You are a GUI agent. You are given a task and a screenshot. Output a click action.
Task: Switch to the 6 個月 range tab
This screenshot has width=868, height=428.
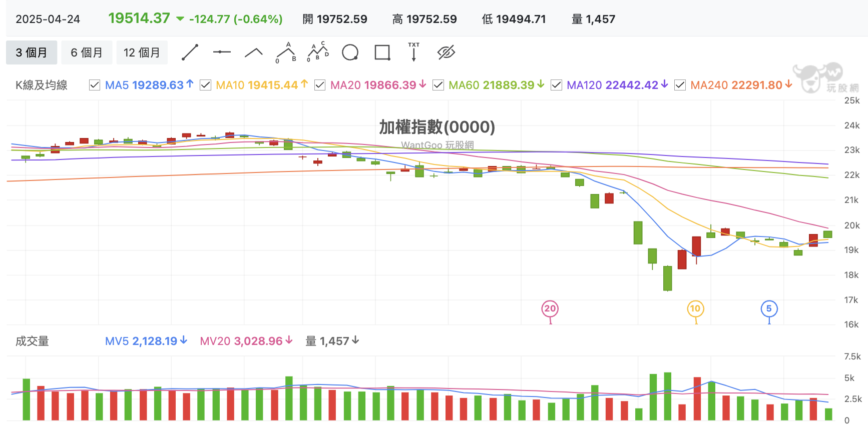pyautogui.click(x=87, y=52)
